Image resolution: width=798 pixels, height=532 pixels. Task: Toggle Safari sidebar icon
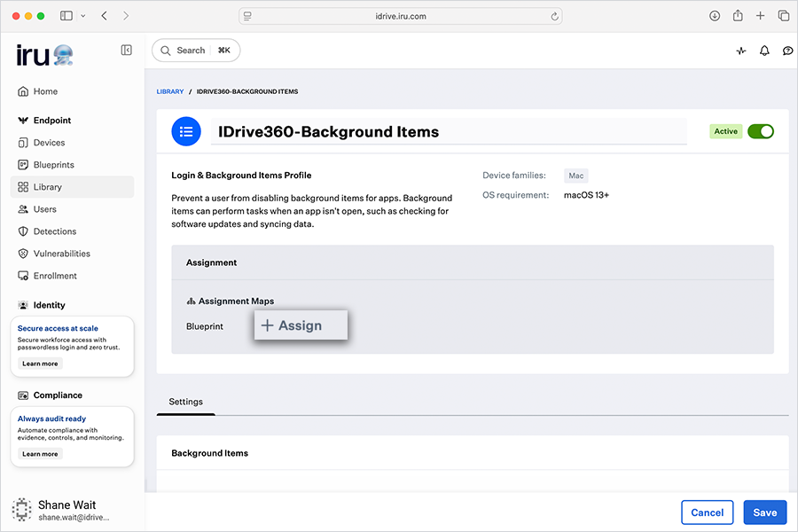[x=66, y=16]
